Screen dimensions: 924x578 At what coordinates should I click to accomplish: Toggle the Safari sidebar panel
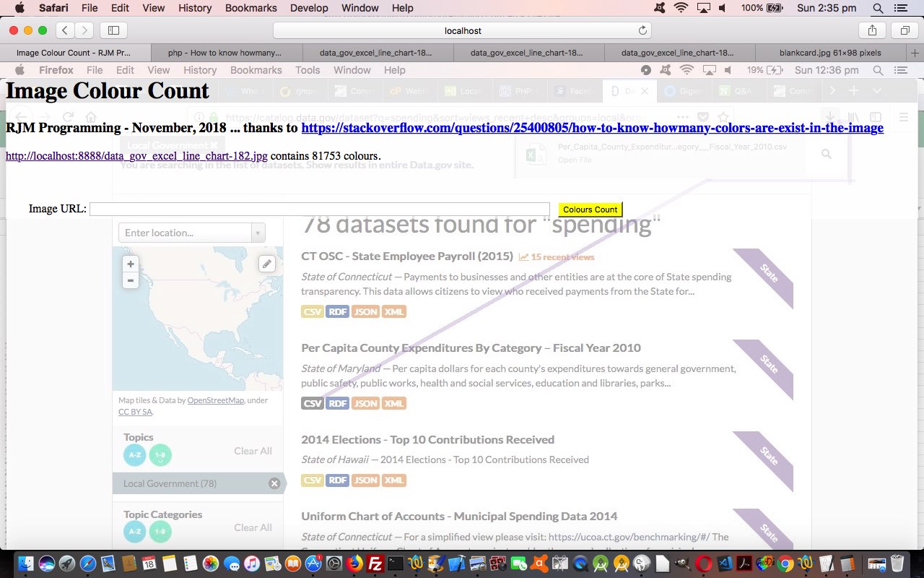click(x=113, y=30)
